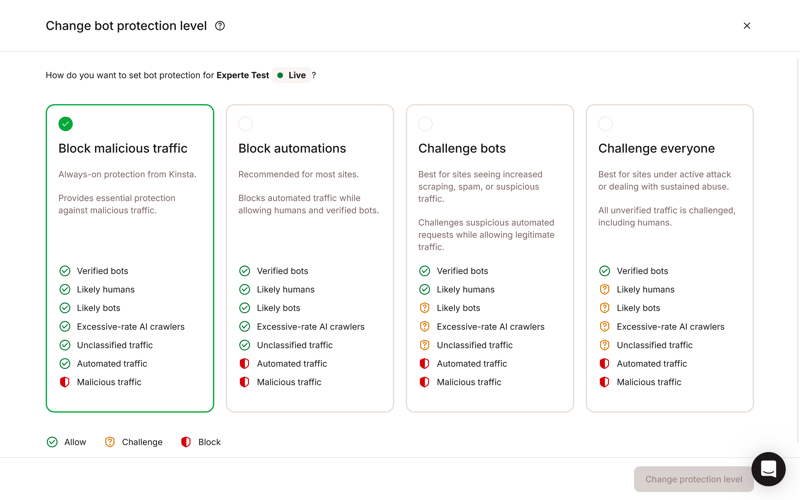Click the orange challenge icon beside Likely bots in Challenge bots
The width and height of the screenshot is (800, 500).
(424, 308)
